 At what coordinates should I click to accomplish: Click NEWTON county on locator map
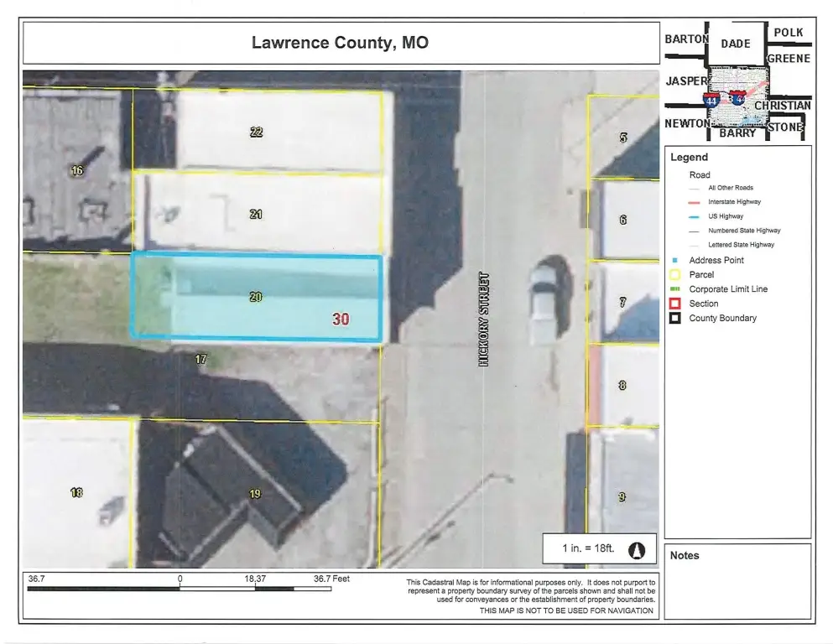(x=687, y=123)
